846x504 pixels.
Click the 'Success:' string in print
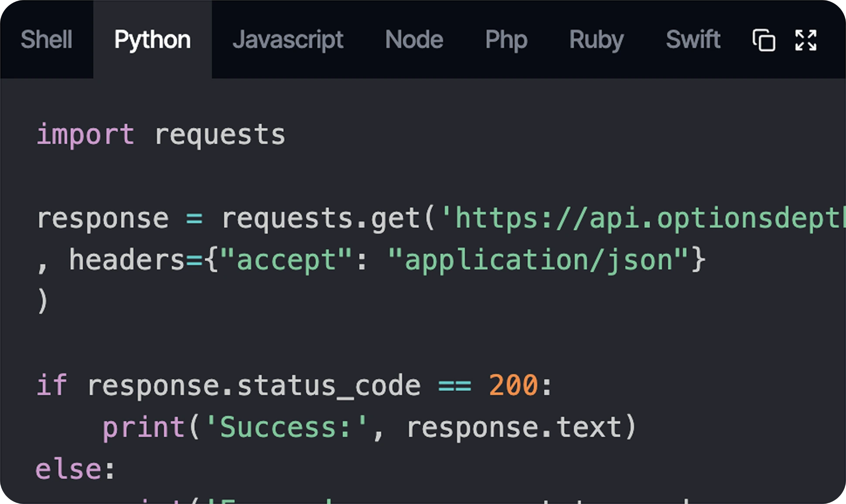pos(286,427)
